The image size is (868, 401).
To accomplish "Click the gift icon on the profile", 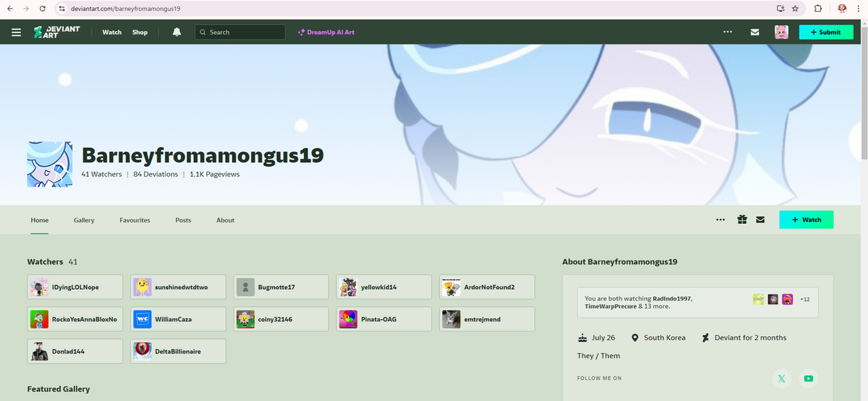I will pyautogui.click(x=743, y=220).
